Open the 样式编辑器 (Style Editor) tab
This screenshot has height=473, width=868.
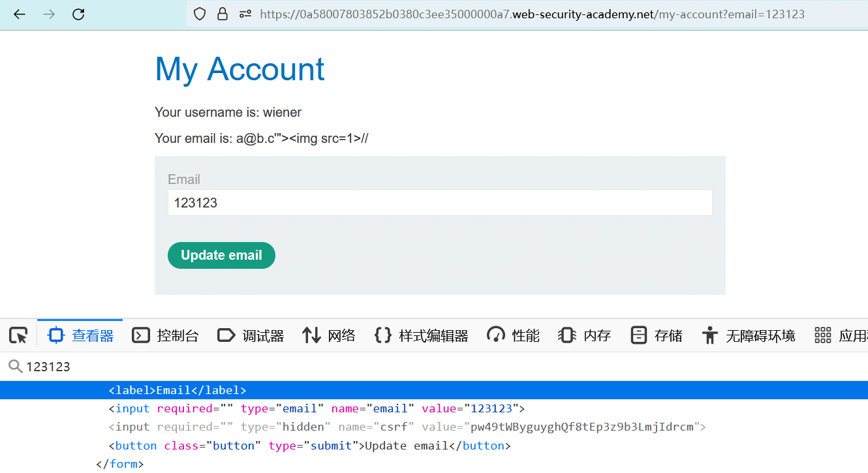click(x=422, y=335)
